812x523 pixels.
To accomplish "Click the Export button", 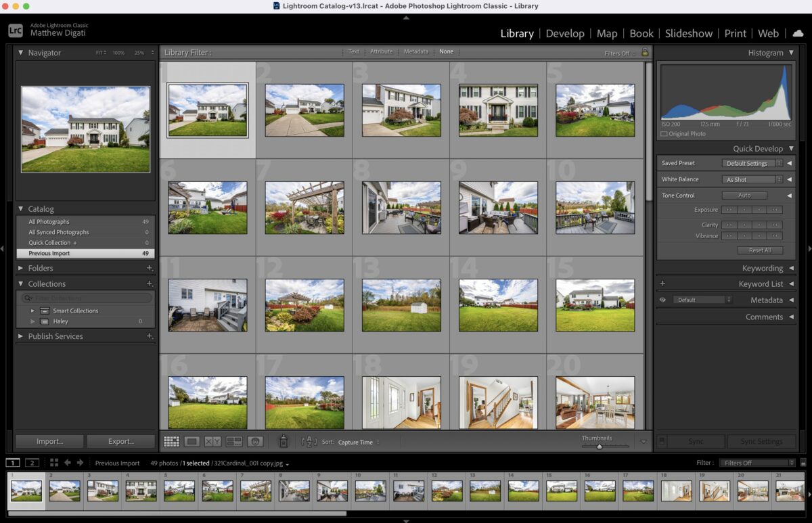I will (120, 440).
